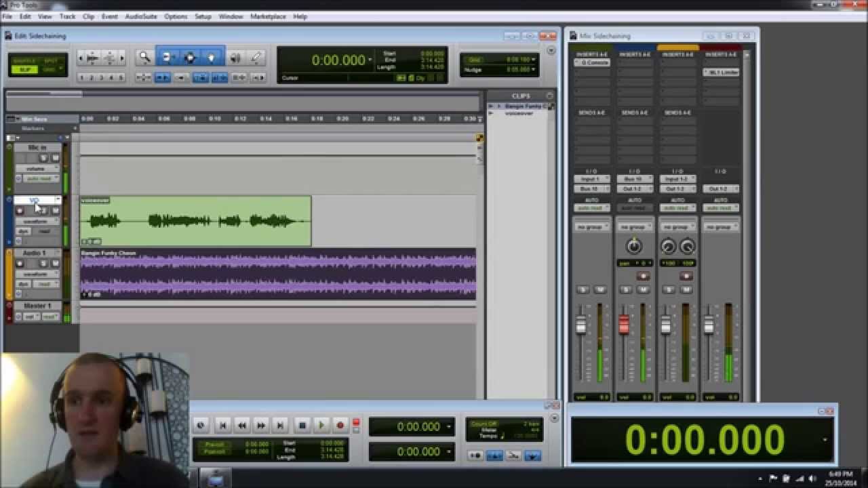
Task: Click the BL1 Limiter insert on master channel
Action: (720, 73)
